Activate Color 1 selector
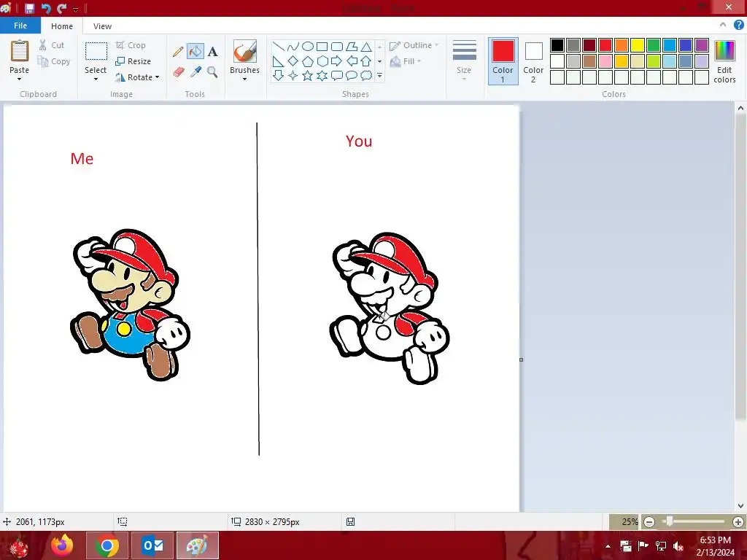 coord(503,61)
